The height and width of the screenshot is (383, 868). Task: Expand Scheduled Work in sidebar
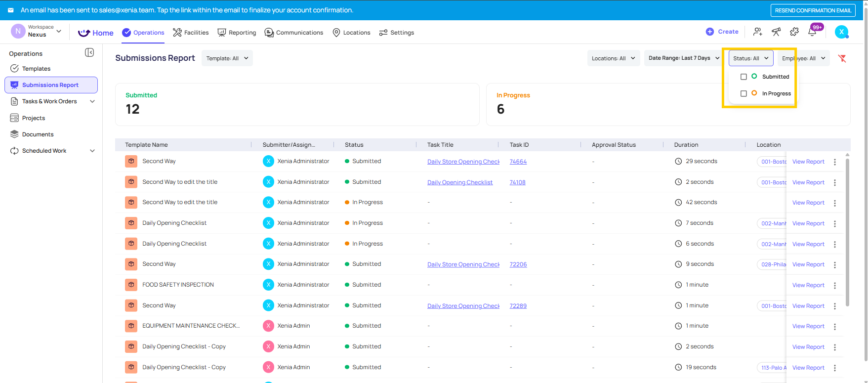[92, 151]
